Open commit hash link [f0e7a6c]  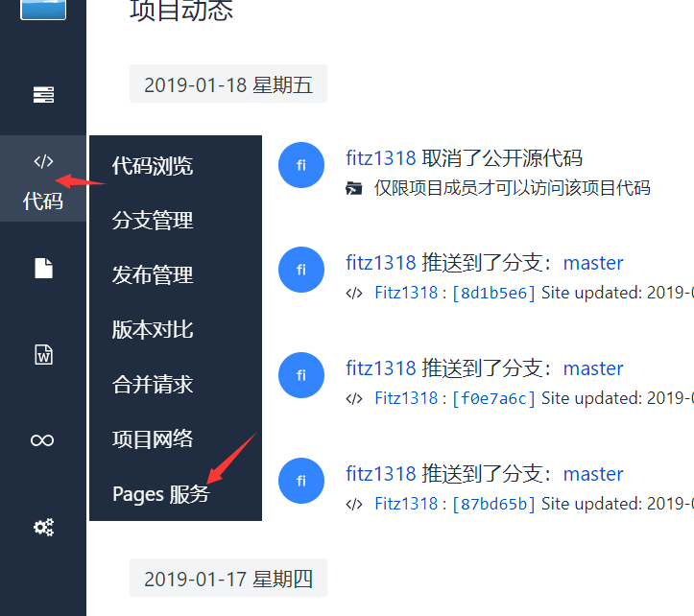coord(493,398)
